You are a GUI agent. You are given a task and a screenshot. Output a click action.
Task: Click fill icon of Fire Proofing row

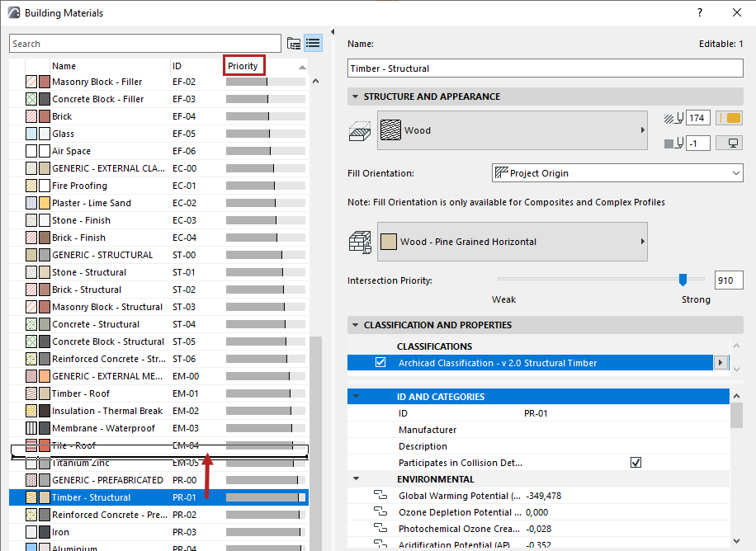[31, 186]
